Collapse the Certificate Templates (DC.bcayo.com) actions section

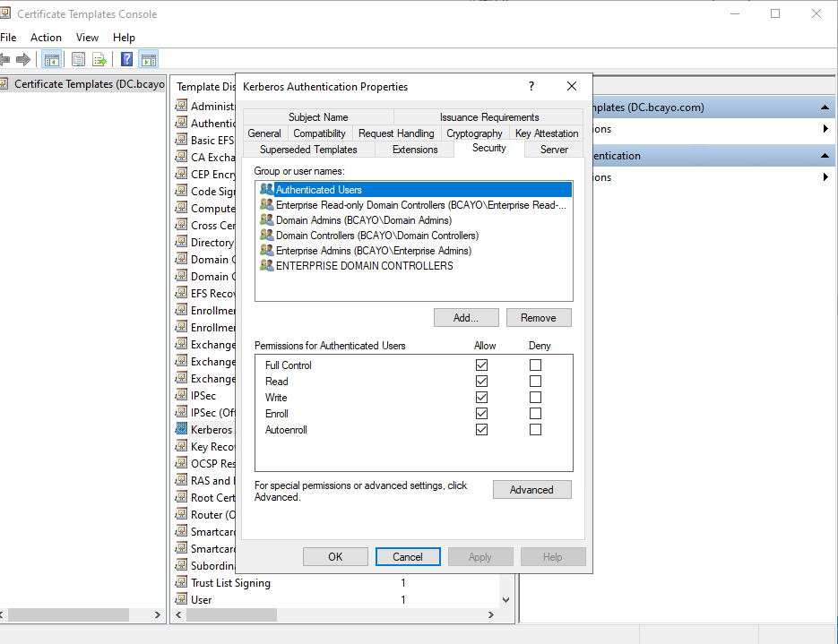(x=825, y=107)
